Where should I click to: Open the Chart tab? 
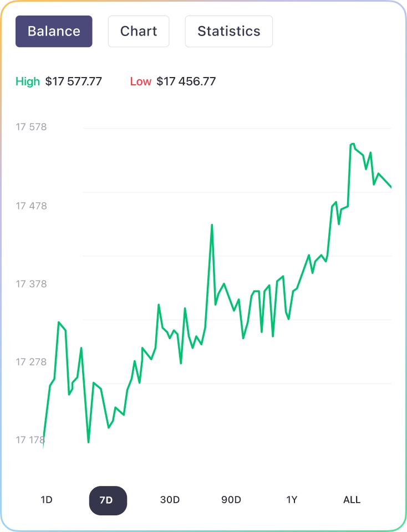139,31
